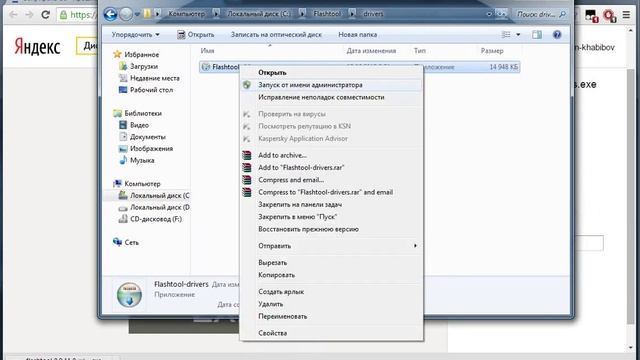
Task: Click the Яндекс logo on the page
Action: pyautogui.click(x=37, y=46)
